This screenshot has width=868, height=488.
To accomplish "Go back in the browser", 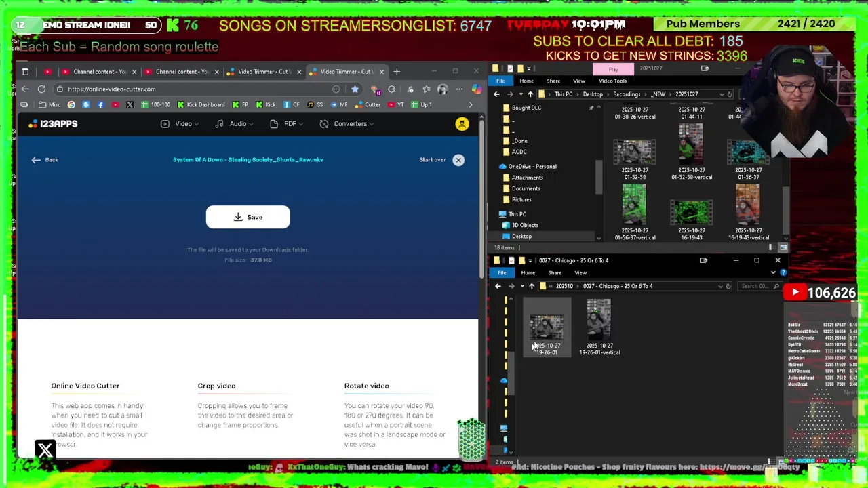I will (x=25, y=89).
